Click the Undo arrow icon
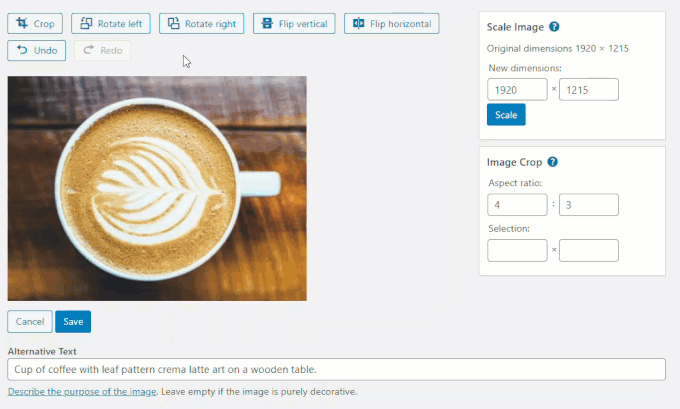680x409 pixels. (x=22, y=50)
